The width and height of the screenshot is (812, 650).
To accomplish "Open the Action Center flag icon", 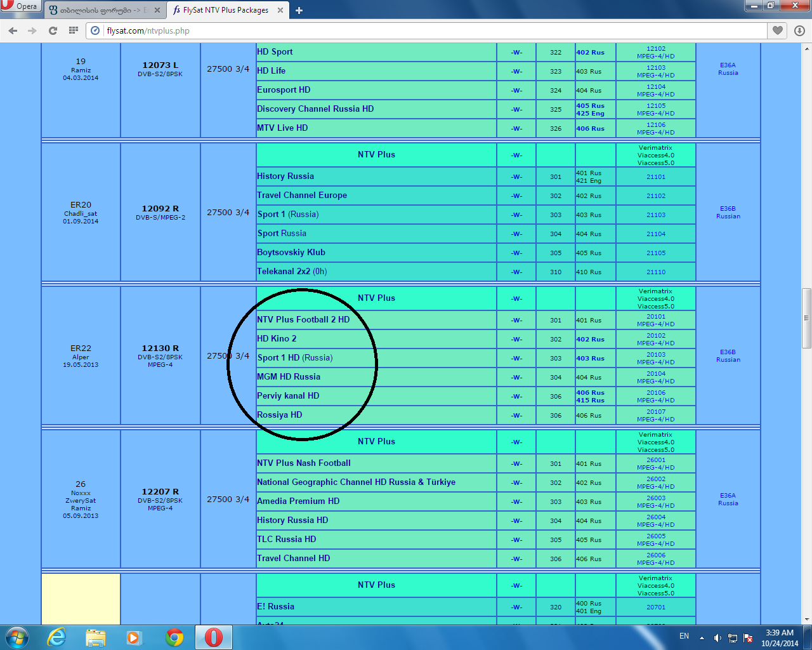I will 749,637.
